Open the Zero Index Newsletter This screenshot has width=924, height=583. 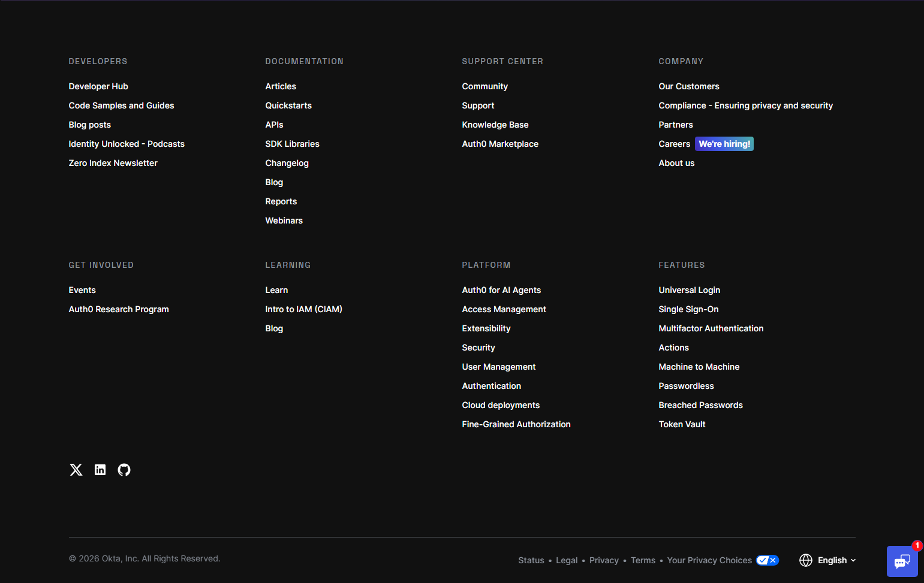113,162
